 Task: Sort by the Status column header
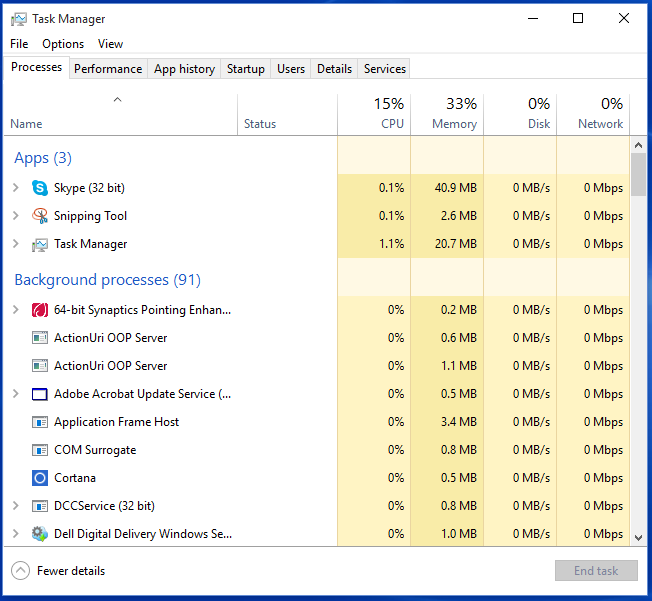click(x=287, y=115)
